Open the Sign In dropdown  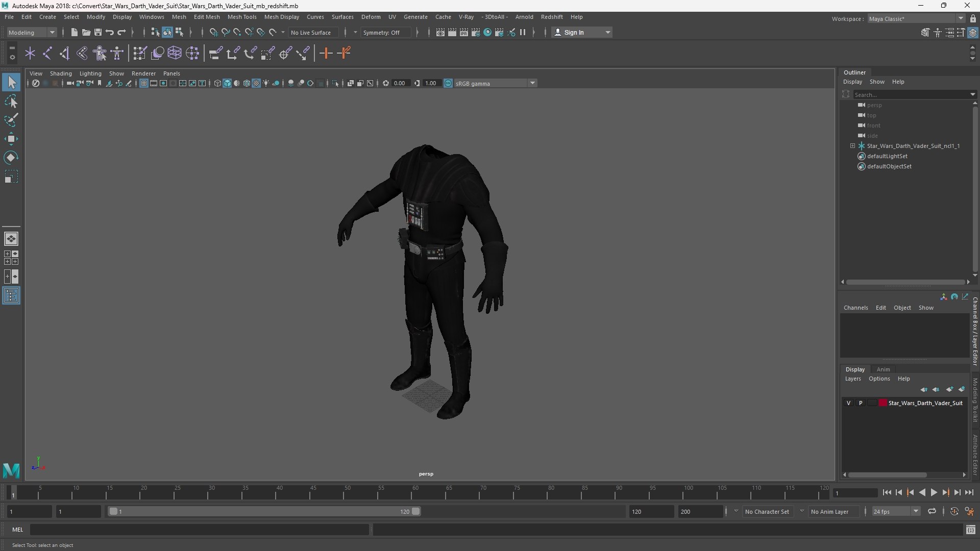coord(582,32)
